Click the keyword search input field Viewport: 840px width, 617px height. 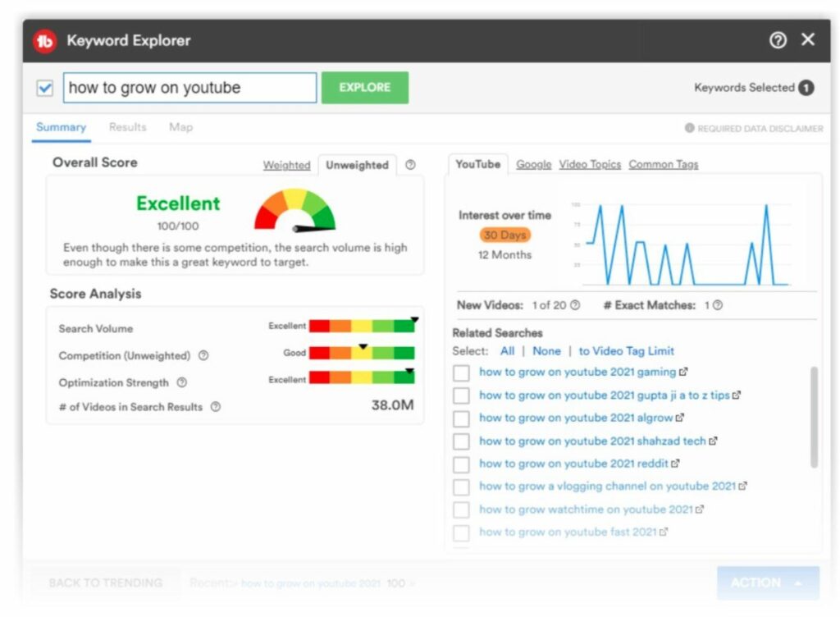[189, 87]
